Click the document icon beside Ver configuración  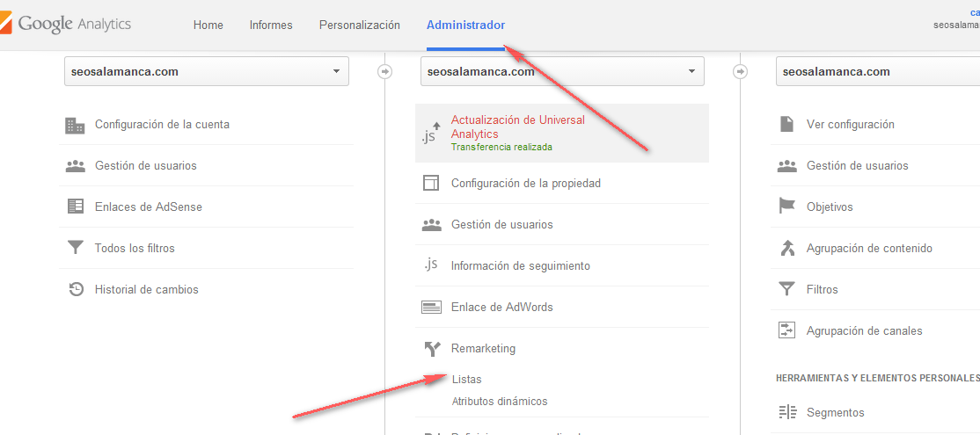(786, 124)
